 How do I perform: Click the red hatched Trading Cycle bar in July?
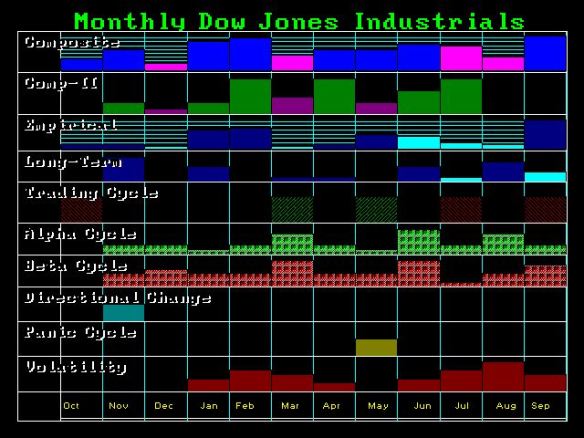(x=461, y=210)
